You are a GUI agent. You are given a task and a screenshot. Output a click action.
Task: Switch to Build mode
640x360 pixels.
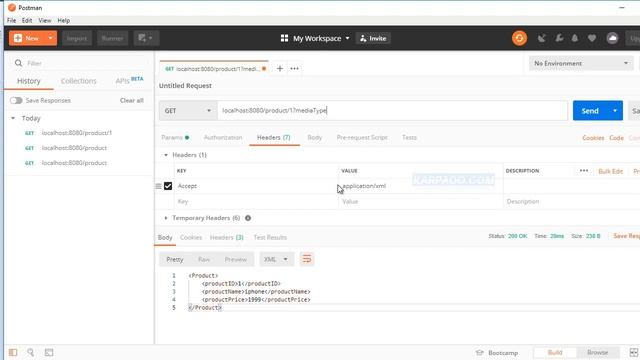[555, 352]
